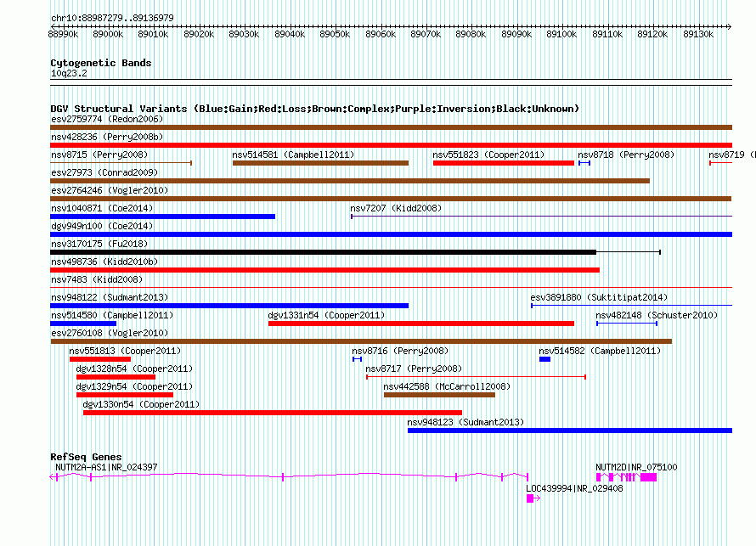The image size is (756, 546).
Task: Select the nsv551823 (Cooper2011) red bar
Action: tap(504, 163)
